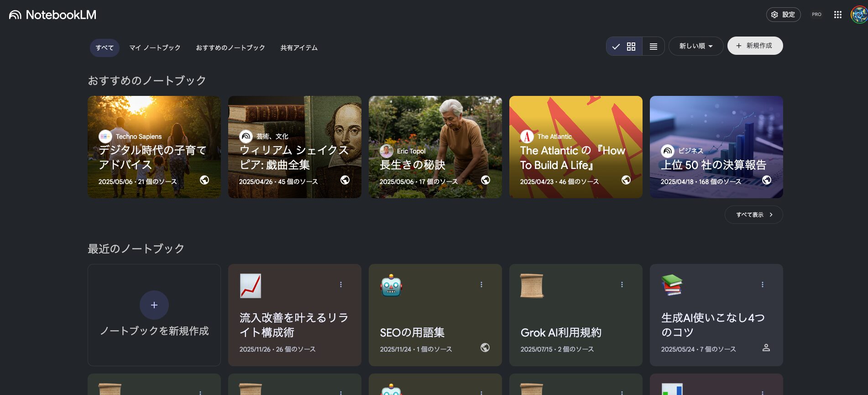Select the すべて tab
Viewport: 868px width, 395px height.
[105, 48]
